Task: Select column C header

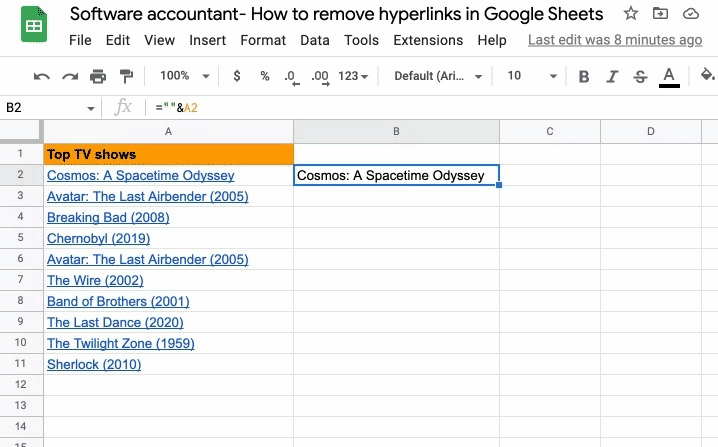Action: [550, 131]
